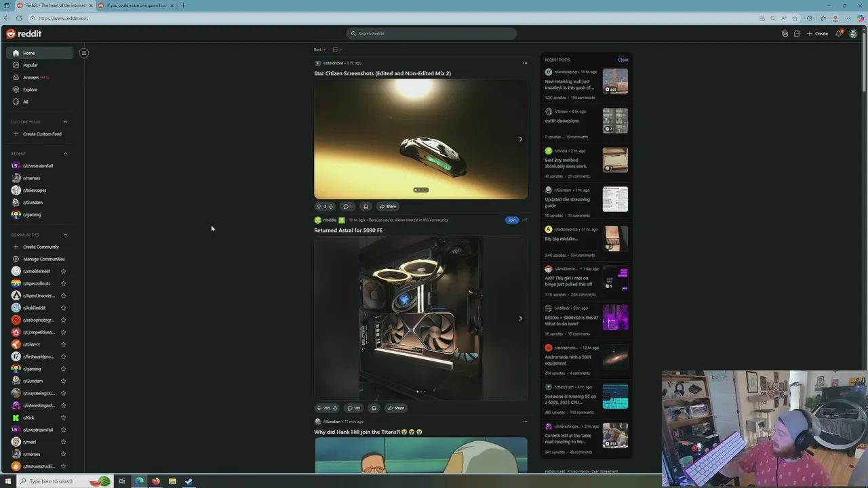Screen dimensions: 868x488
Task: Share the Star Citizen Screenshots post
Action: point(388,206)
